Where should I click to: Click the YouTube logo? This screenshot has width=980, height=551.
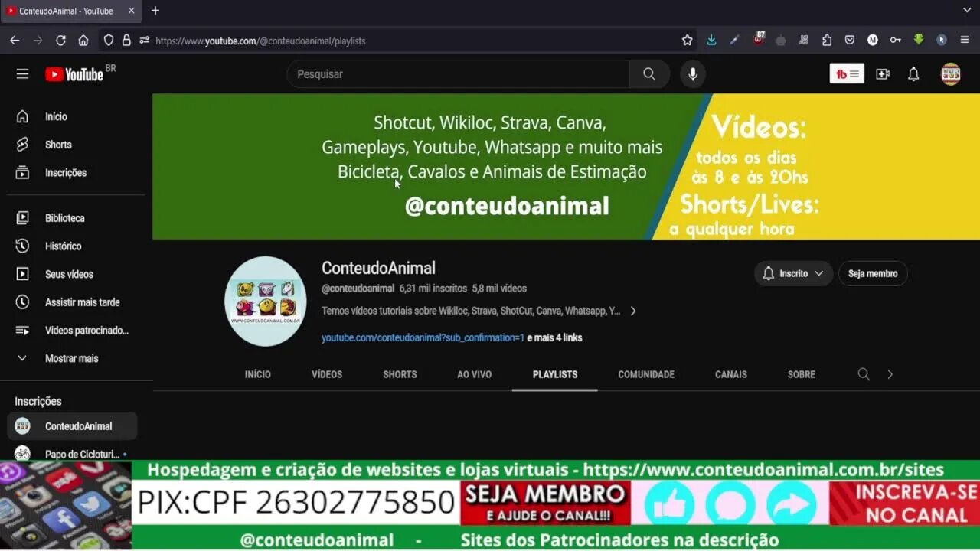[74, 74]
